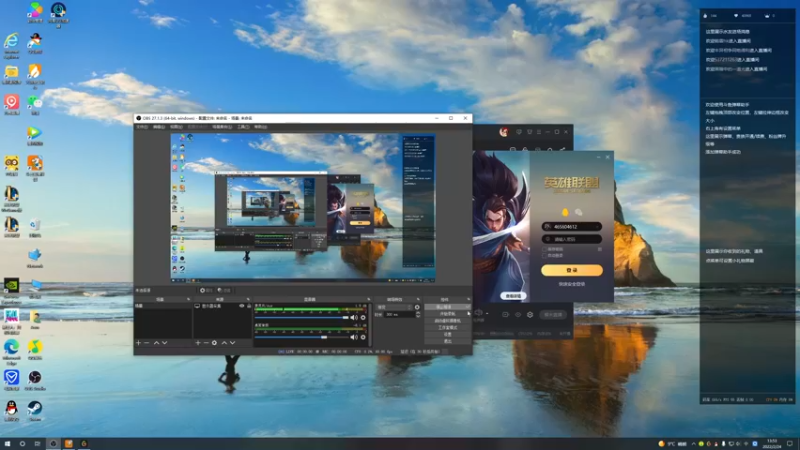Expand the account number dropdown arrow
The image size is (800, 450).
(597, 227)
